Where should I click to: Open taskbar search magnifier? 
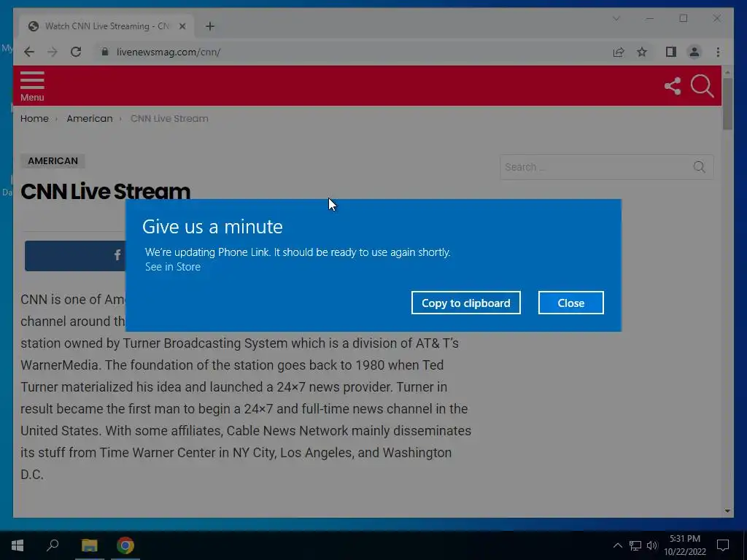[x=53, y=545]
